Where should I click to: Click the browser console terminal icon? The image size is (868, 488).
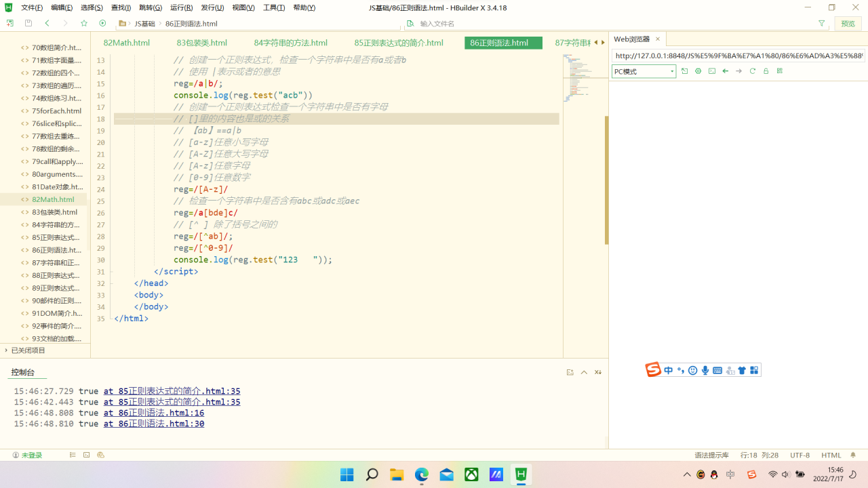[x=711, y=71]
